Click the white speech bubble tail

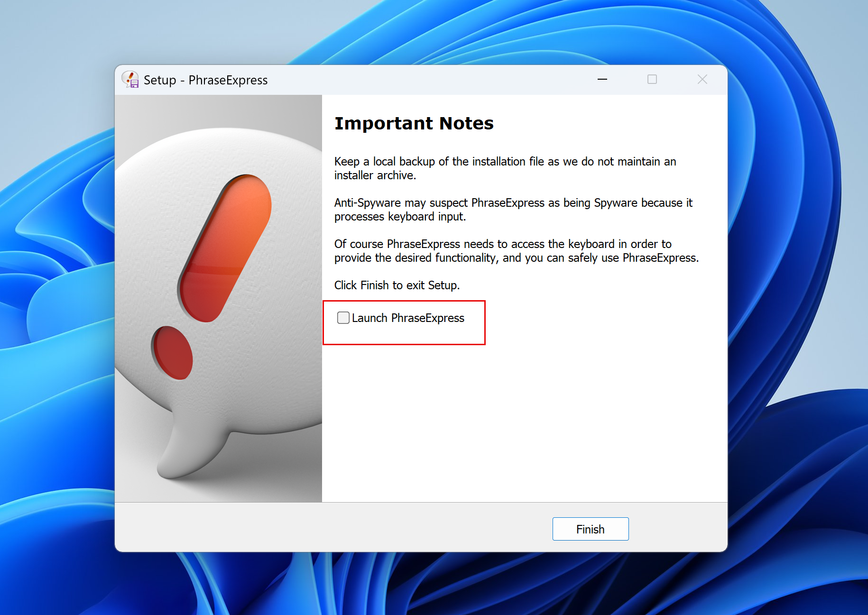185,455
